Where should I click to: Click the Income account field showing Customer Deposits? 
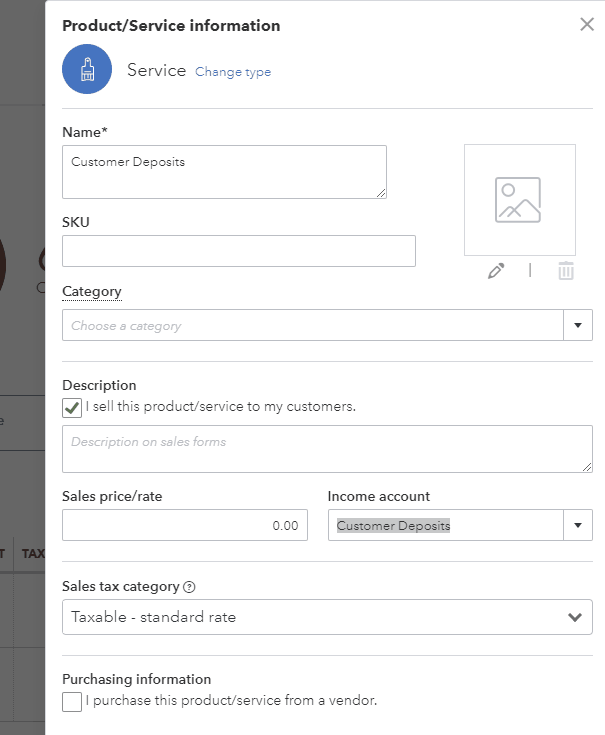pyautogui.click(x=446, y=525)
